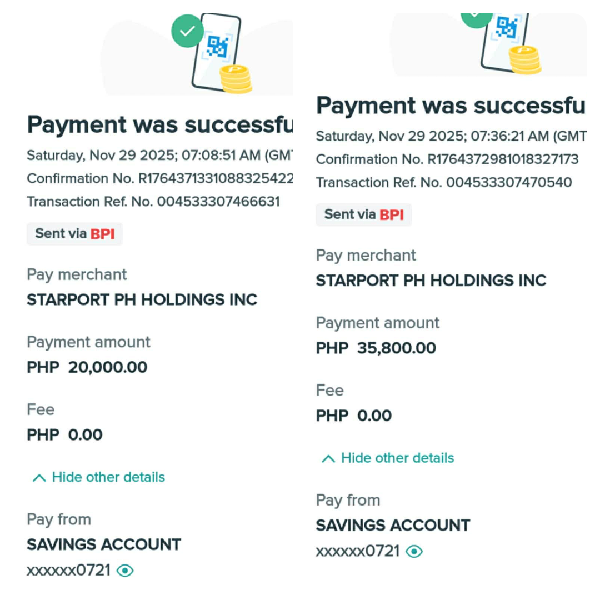Click the green checkmark above the 07:08:51 receipt
Image resolution: width=600 pixels, height=600 pixels.
[x=187, y=31]
